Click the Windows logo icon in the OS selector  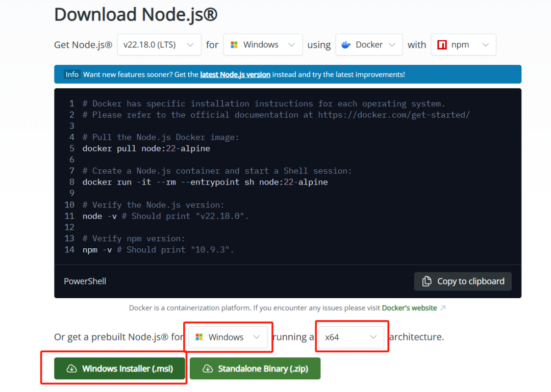(x=235, y=45)
